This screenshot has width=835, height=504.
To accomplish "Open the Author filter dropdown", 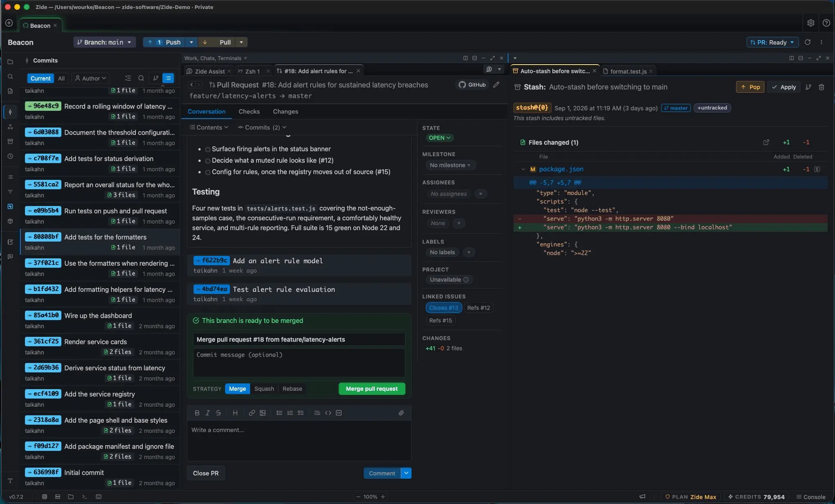I will tap(90, 78).
